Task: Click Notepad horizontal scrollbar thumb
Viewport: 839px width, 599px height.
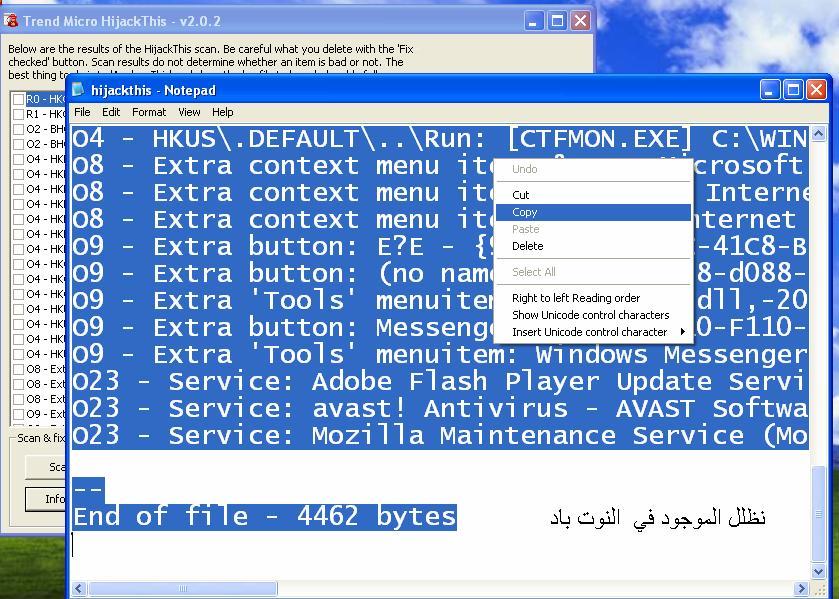Action: coord(182,589)
